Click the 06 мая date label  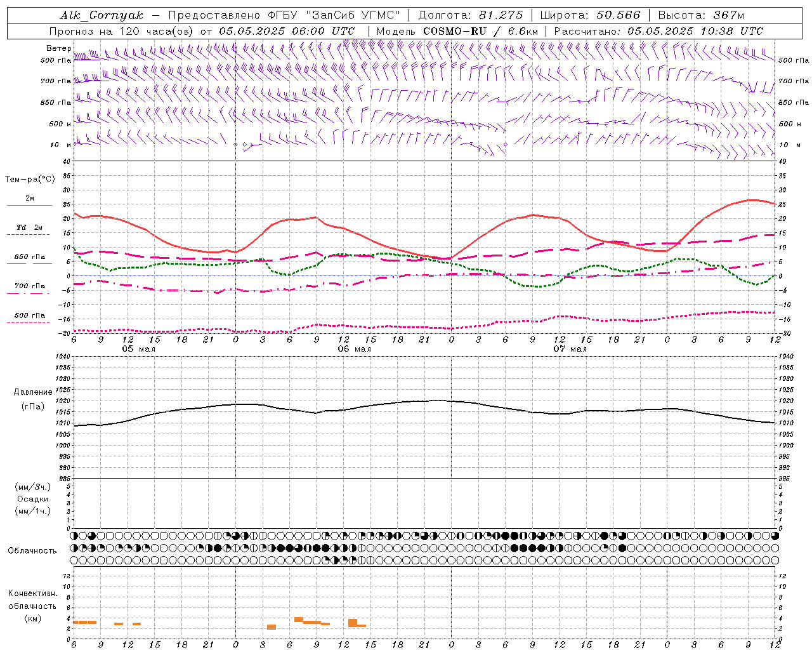[x=354, y=349]
